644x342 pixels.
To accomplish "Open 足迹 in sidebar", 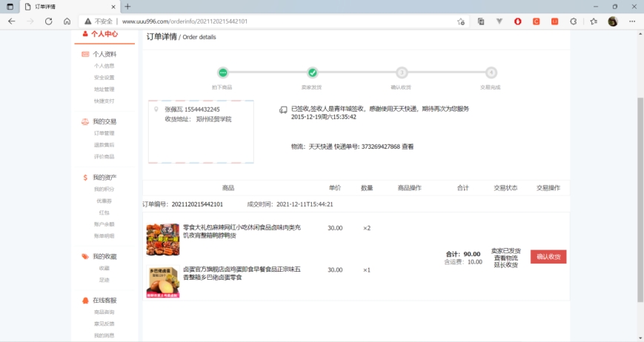I will pos(104,280).
